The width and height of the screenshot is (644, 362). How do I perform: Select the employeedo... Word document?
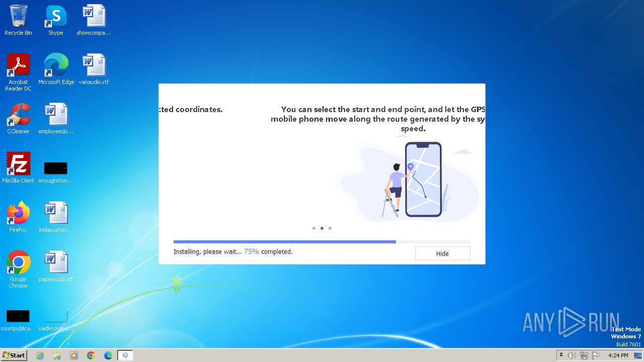[x=56, y=119]
